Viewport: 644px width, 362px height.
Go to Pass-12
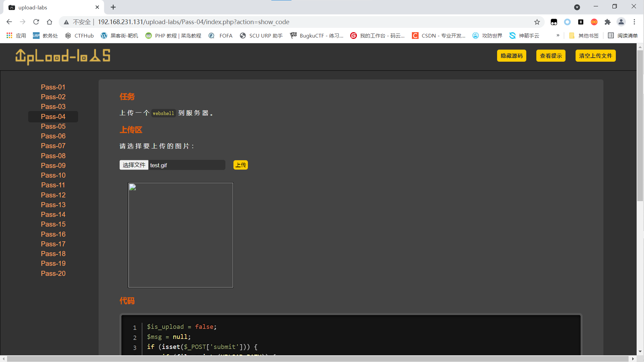click(53, 195)
